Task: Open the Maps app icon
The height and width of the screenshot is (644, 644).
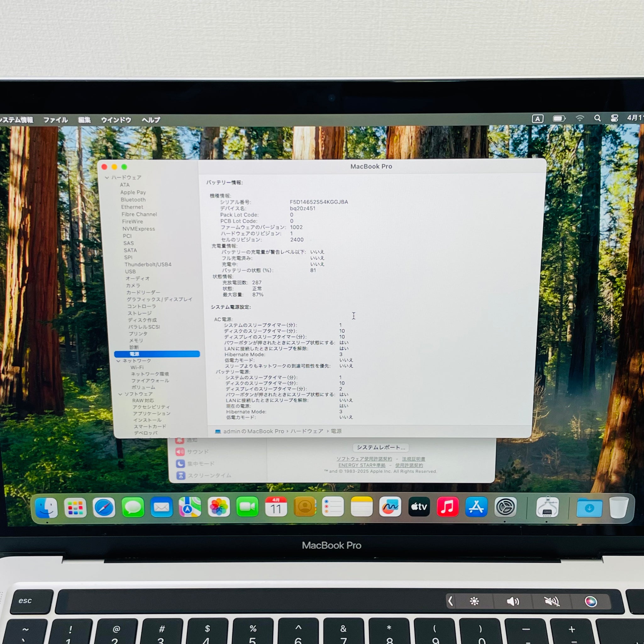Action: (x=190, y=507)
